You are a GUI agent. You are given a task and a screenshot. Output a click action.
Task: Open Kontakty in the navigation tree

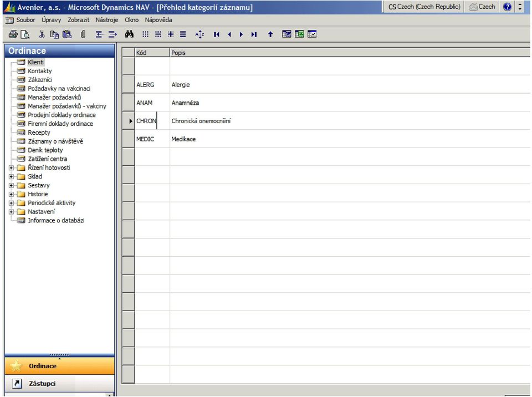40,71
